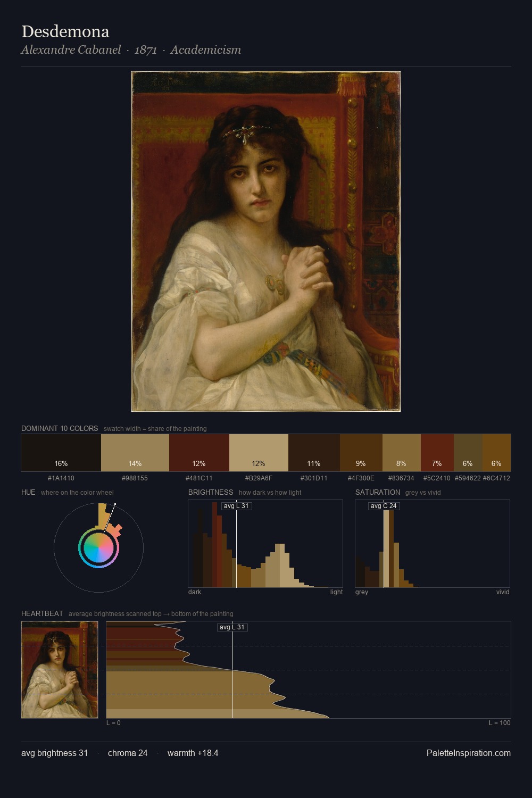Click the hex code label #B29A6F

point(259,478)
